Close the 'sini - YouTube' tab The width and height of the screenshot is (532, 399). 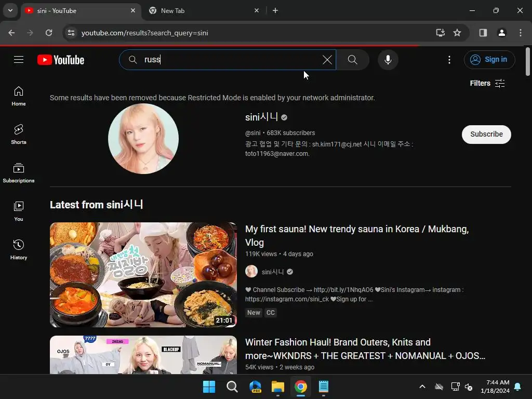(x=133, y=10)
